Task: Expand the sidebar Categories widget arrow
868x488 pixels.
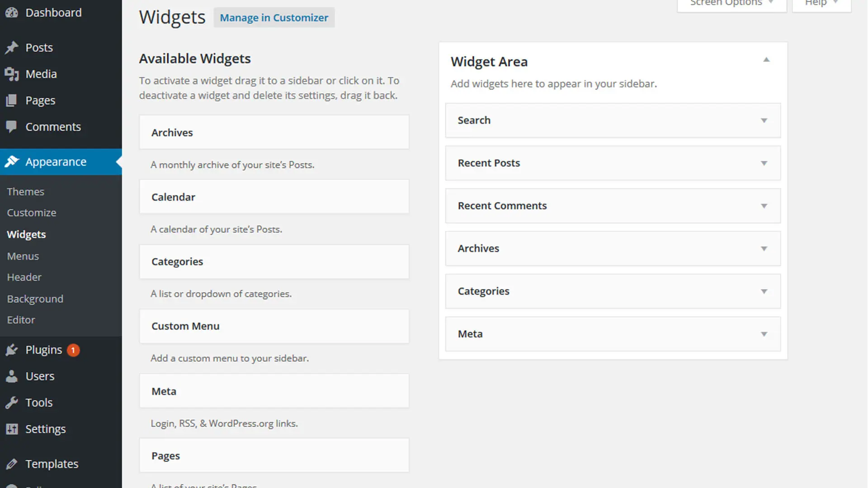Action: [x=764, y=291]
